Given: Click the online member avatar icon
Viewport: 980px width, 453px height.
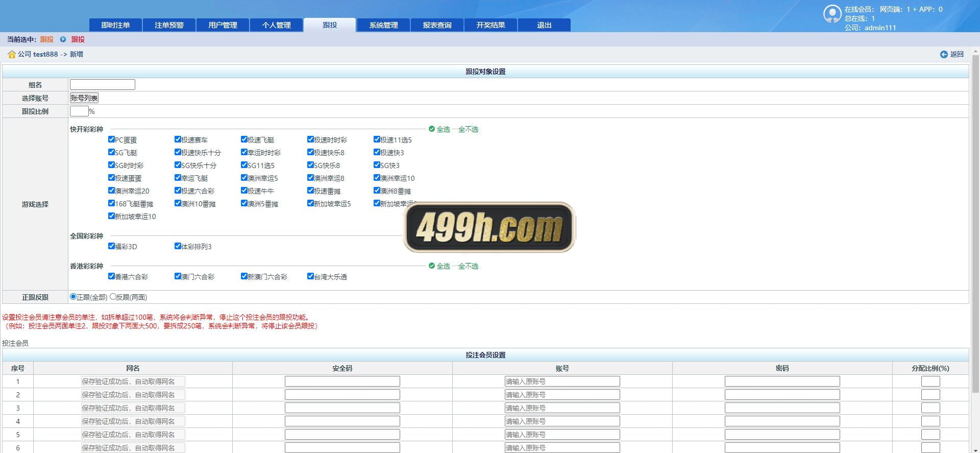Looking at the screenshot, I should click(x=832, y=14).
